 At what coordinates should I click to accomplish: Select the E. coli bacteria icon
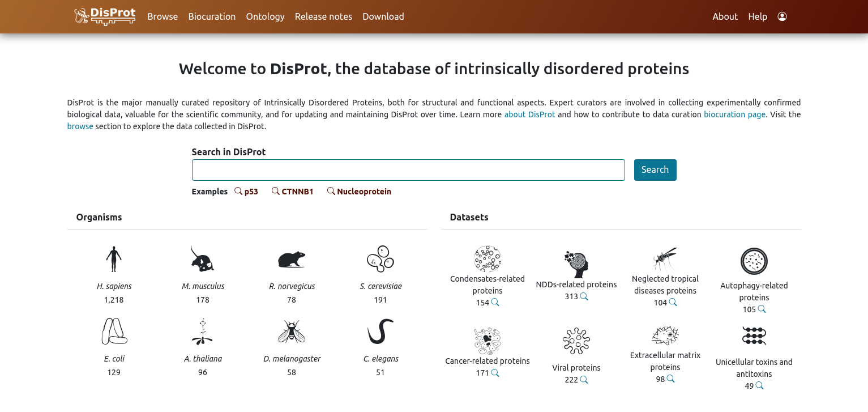(114, 332)
